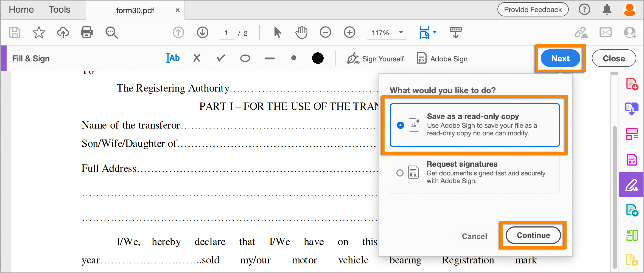Switch to the Home tab

[x=21, y=10]
